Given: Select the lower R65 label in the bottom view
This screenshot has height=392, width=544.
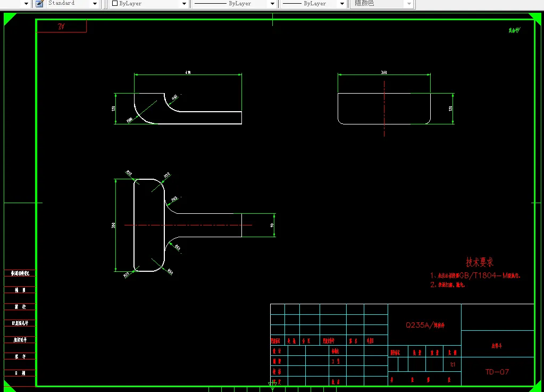Looking at the screenshot, I should tap(177, 247).
